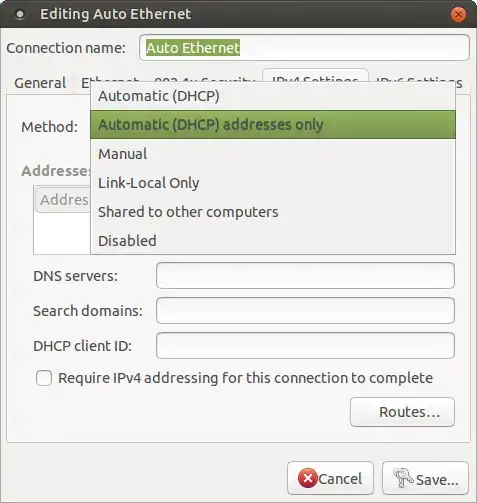This screenshot has height=503, width=477.
Task: Click the red X icon on Cancel
Action: pyautogui.click(x=307, y=478)
